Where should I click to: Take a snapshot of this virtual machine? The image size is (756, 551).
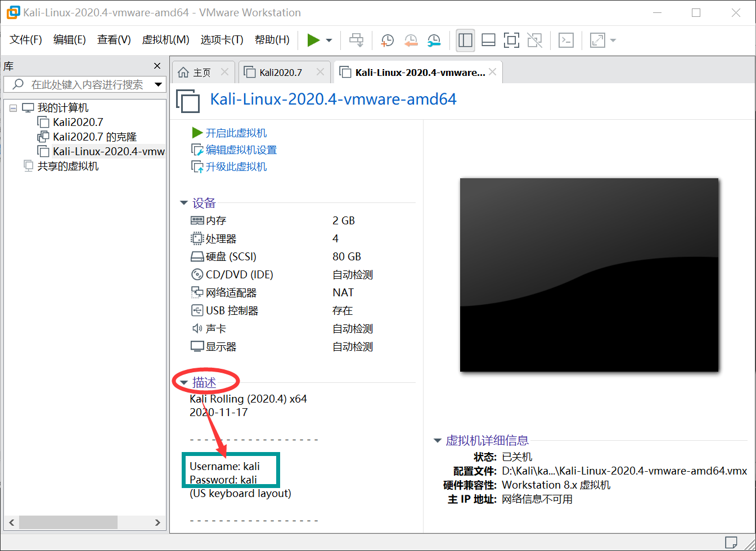point(388,40)
